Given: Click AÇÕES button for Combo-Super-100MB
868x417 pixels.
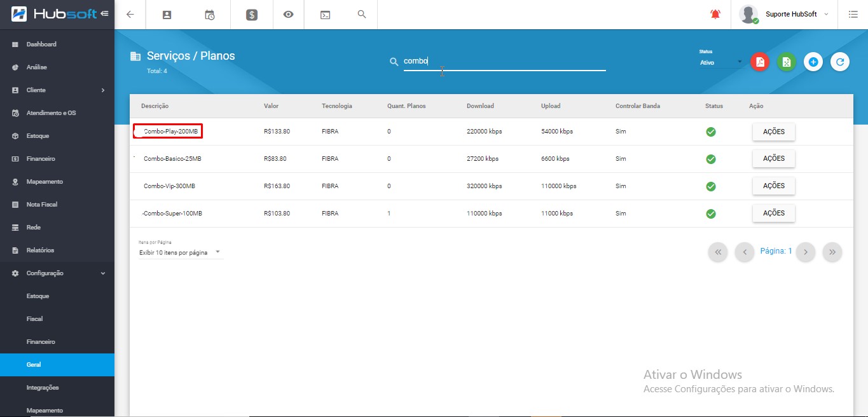Looking at the screenshot, I should (x=773, y=213).
